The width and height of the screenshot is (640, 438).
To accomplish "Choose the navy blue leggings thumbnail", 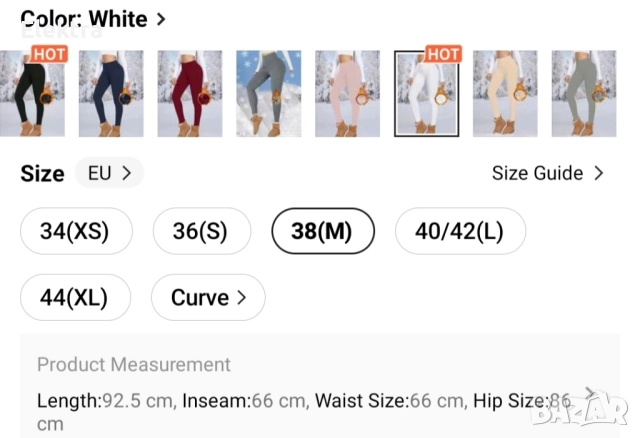I will point(111,94).
